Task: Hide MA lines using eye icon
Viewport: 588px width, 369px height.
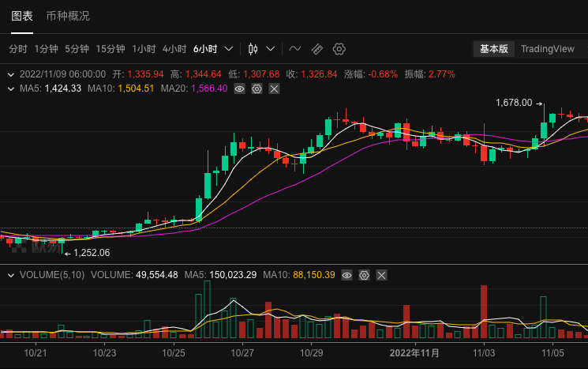Action: (x=240, y=88)
